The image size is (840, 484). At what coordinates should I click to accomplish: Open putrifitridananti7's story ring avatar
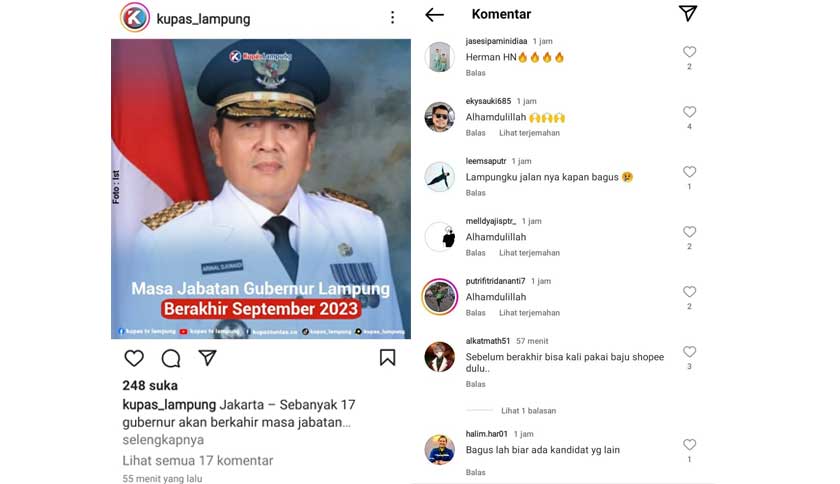[x=439, y=296]
